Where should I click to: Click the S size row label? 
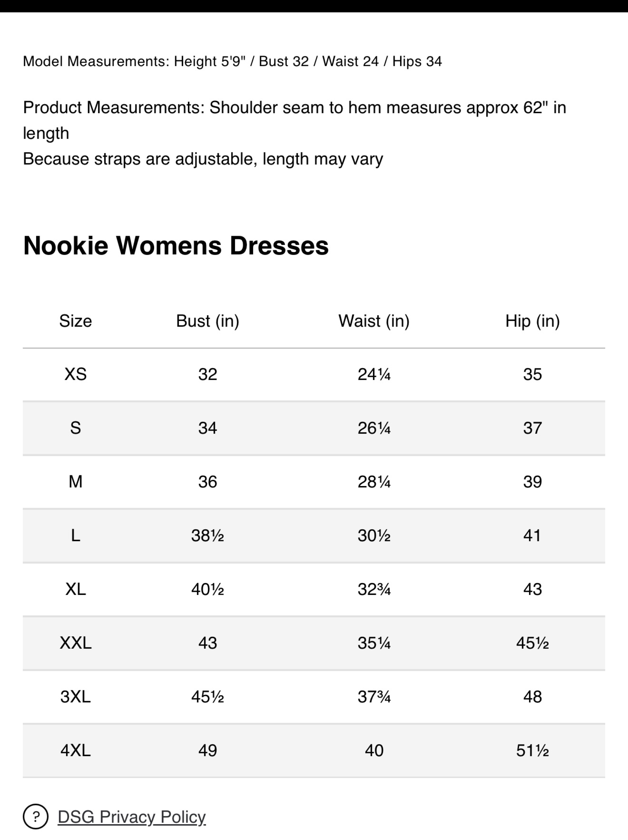[x=76, y=428]
